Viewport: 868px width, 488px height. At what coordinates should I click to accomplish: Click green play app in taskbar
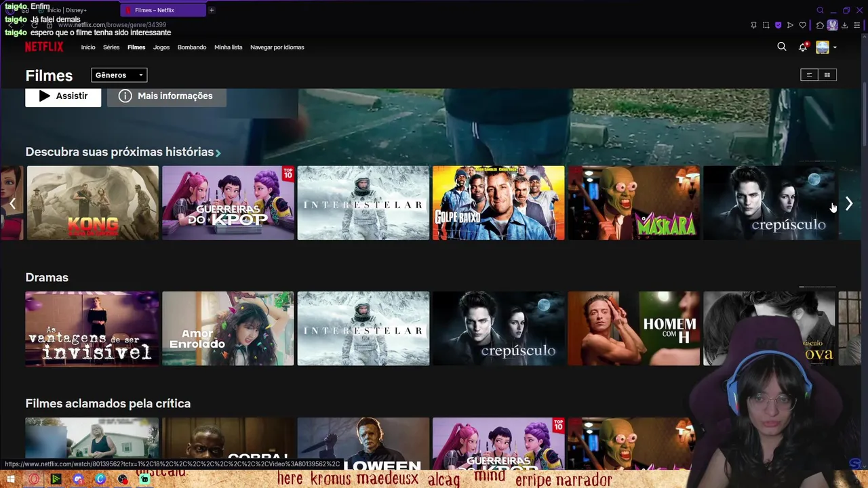(56, 479)
